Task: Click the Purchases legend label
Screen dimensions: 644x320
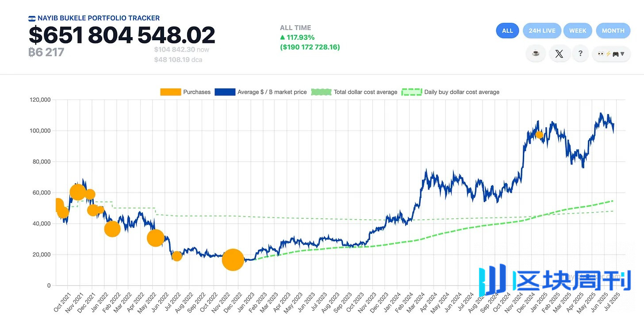Action: point(197,92)
